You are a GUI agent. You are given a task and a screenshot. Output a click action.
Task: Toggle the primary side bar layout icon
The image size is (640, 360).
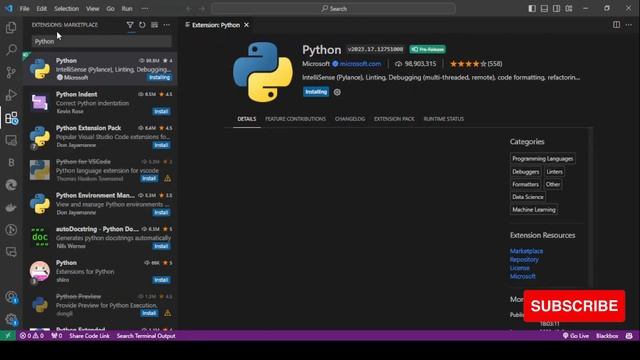coord(532,9)
